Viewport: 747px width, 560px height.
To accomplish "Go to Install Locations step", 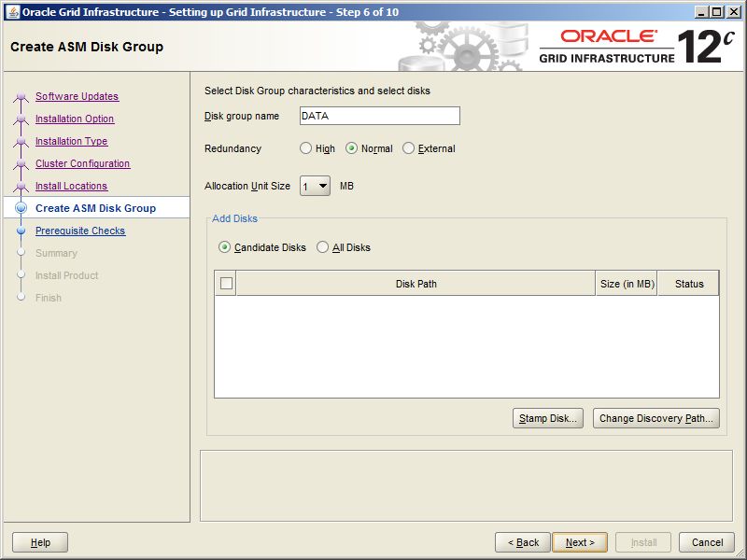I will click(72, 186).
